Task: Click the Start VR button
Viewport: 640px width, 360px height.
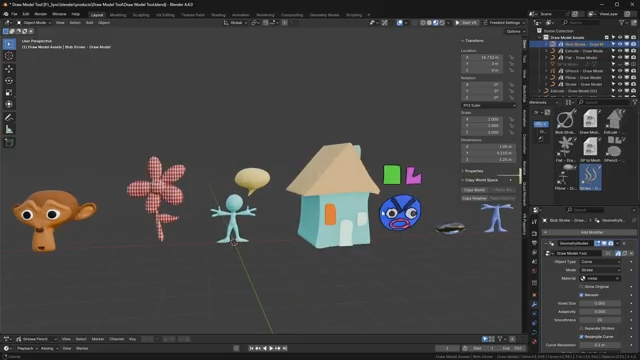Action: tap(466, 23)
